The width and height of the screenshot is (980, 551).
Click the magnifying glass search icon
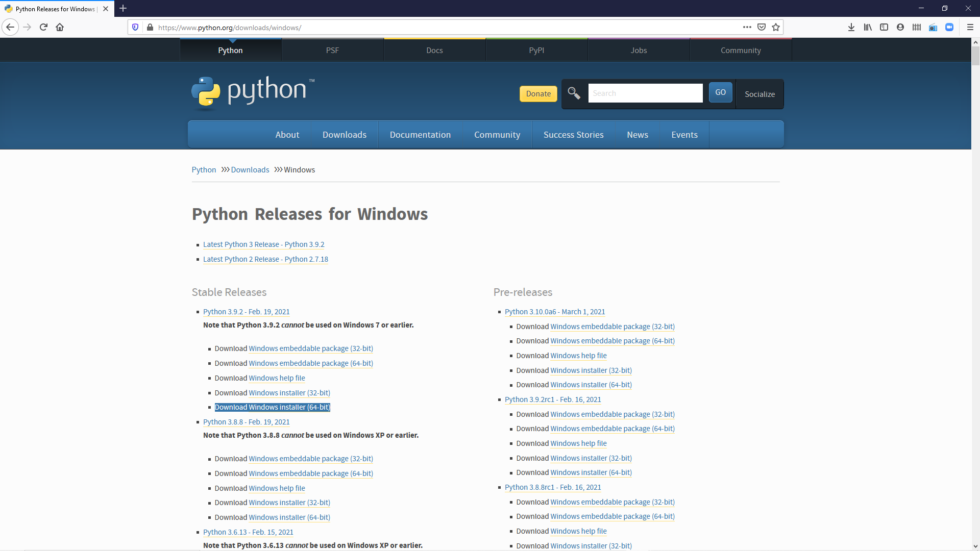[574, 93]
